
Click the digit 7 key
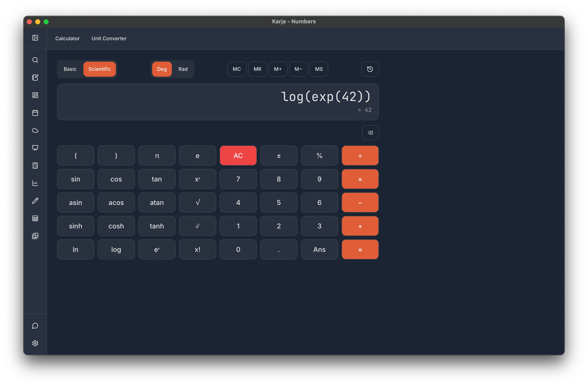(x=238, y=179)
